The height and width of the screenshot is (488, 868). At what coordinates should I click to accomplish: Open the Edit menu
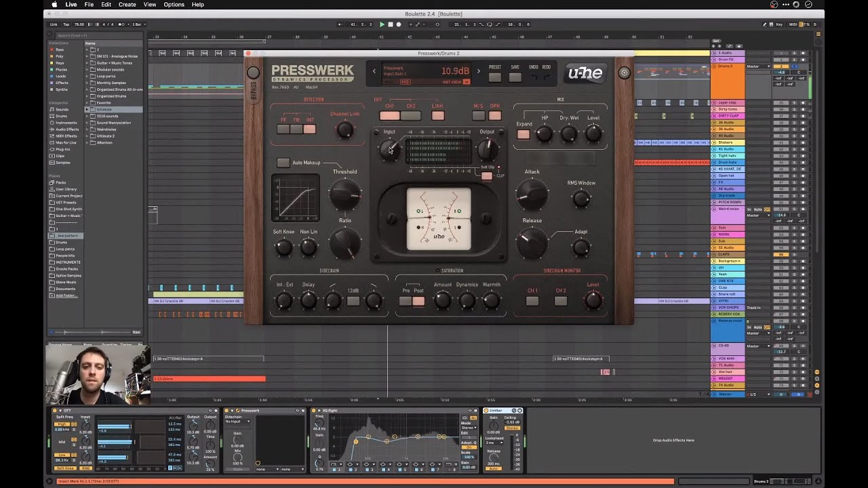click(106, 5)
